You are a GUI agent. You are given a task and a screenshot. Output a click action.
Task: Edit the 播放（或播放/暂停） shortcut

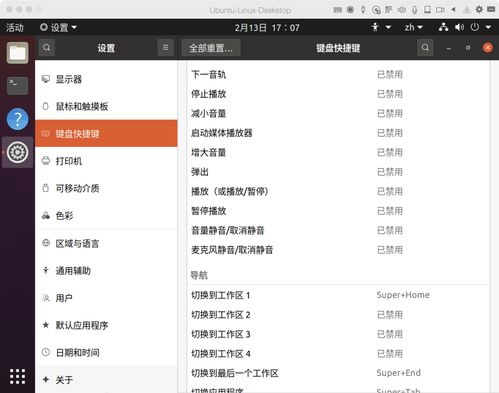[338, 191]
